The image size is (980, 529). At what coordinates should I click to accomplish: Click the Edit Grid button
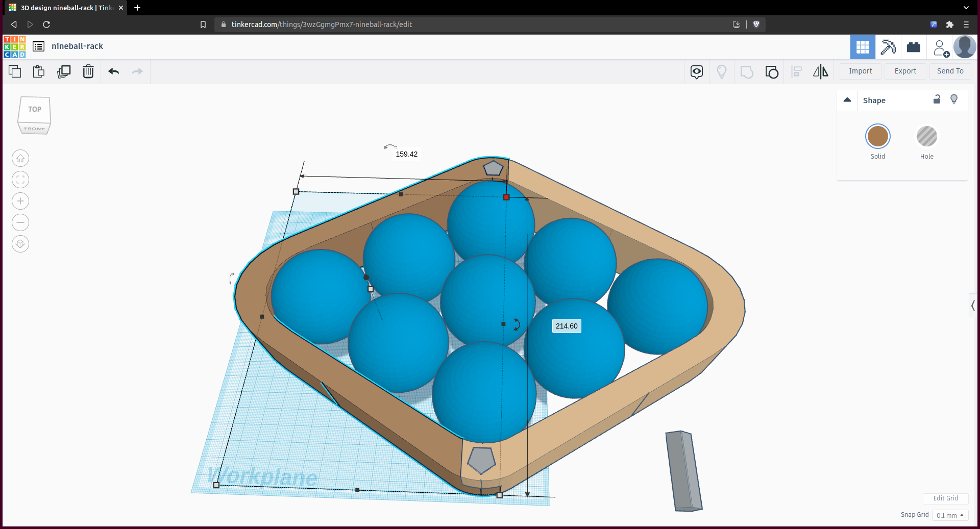click(x=945, y=498)
